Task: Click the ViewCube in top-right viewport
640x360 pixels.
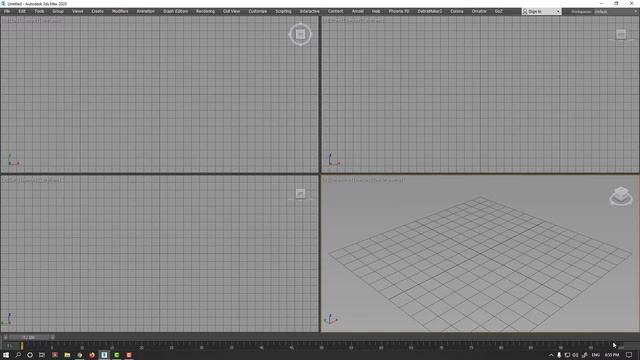Action: coord(621,34)
